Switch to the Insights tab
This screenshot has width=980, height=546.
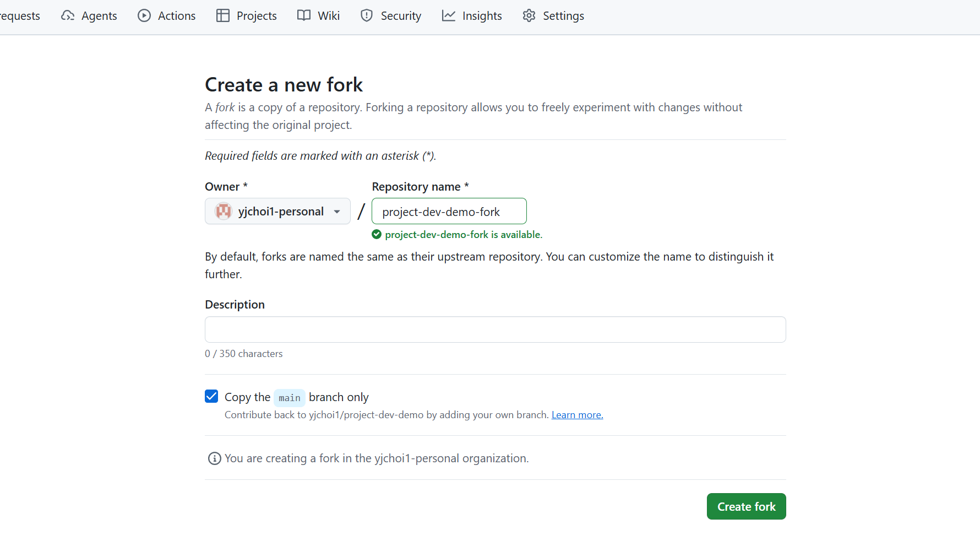click(472, 15)
